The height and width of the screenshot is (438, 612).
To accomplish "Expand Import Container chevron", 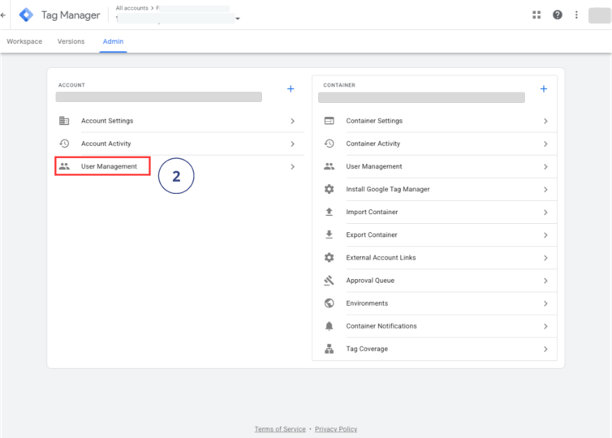I will tap(546, 212).
